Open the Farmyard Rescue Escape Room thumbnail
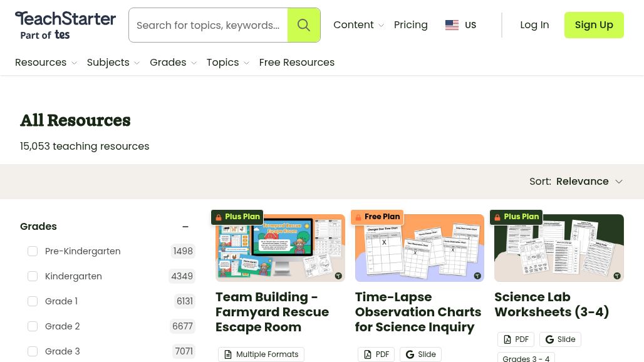 click(x=280, y=248)
